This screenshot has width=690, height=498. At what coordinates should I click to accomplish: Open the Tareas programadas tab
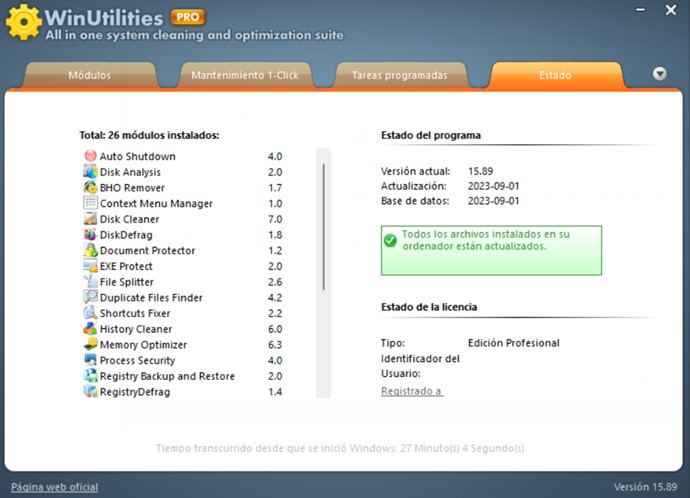pyautogui.click(x=400, y=75)
